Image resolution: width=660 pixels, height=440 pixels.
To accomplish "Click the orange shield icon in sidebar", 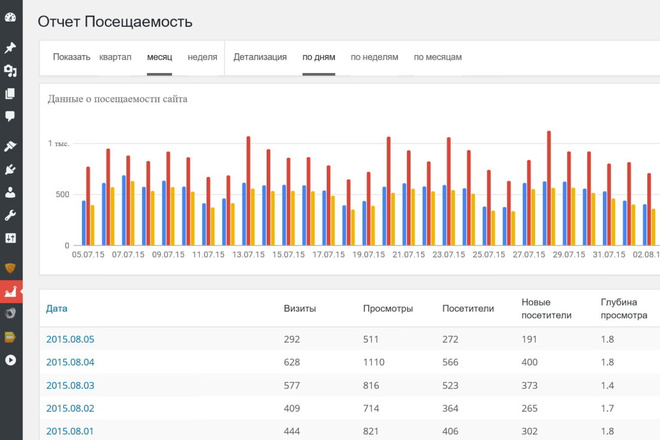I will pos(10,268).
